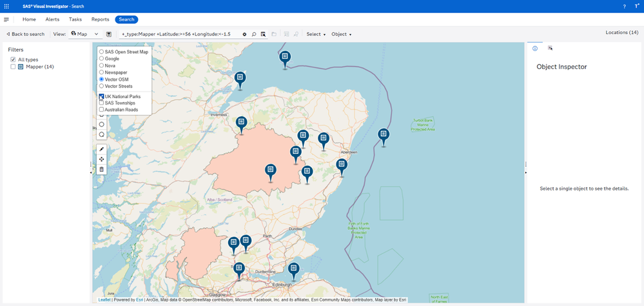The width and height of the screenshot is (644, 306).
Task: Open the Esri attribution link
Action: (x=140, y=300)
